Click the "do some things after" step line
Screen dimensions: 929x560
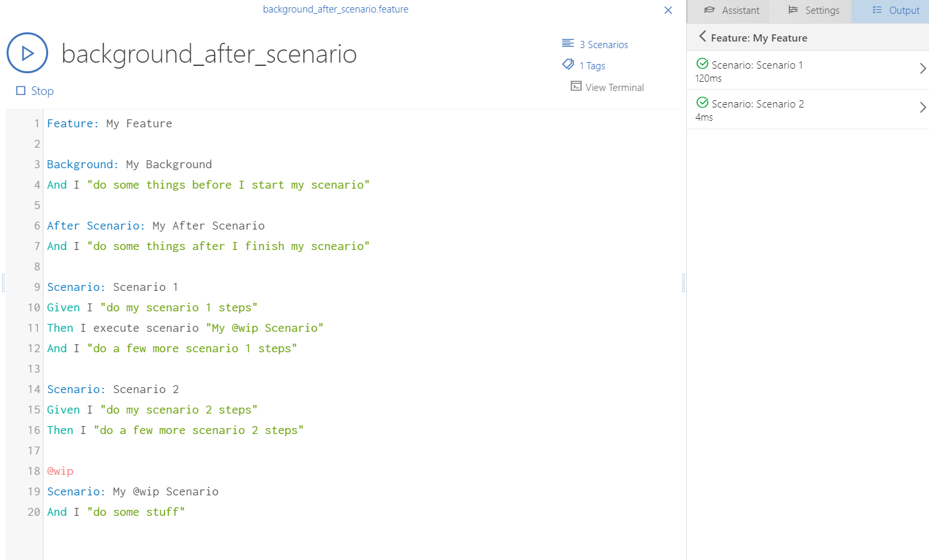(x=208, y=246)
